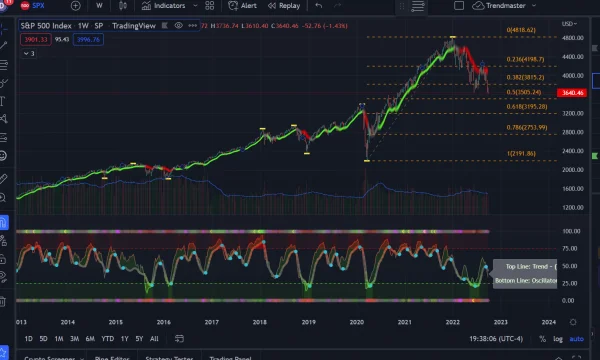The height and width of the screenshot is (360, 600).
Task: Select the brush drawing tool
Action: point(3,83)
